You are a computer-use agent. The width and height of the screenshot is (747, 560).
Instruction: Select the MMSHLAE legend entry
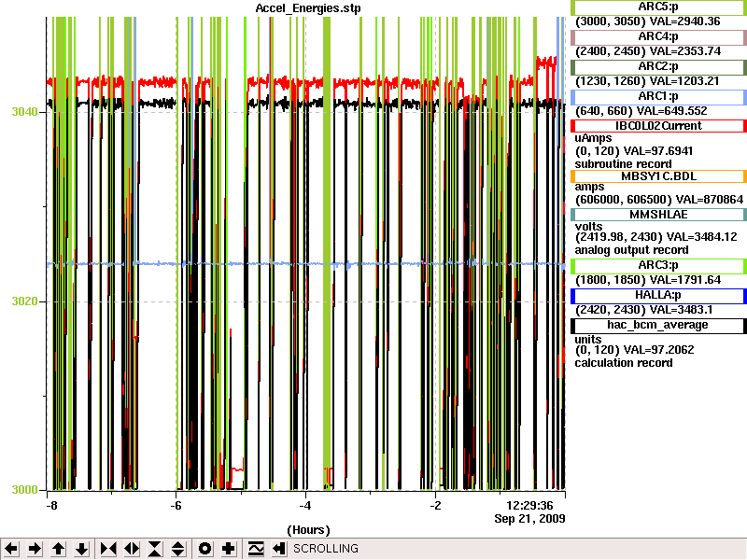[658, 215]
